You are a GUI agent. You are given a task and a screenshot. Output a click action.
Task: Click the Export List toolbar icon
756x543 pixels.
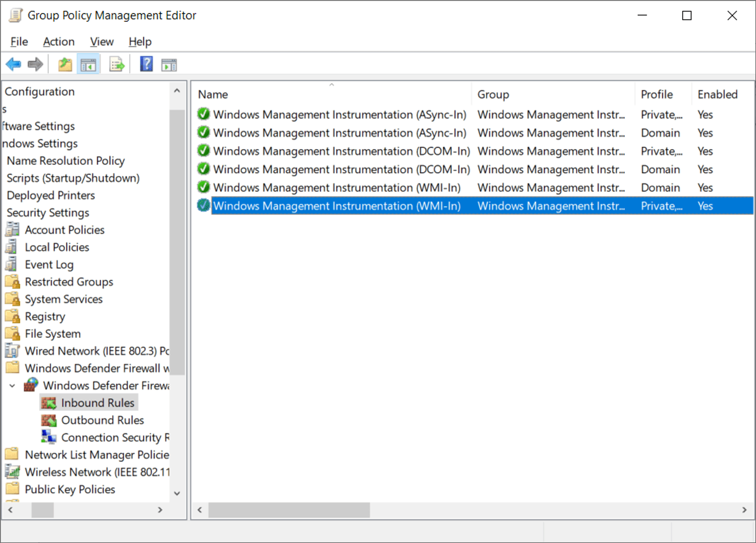click(117, 64)
